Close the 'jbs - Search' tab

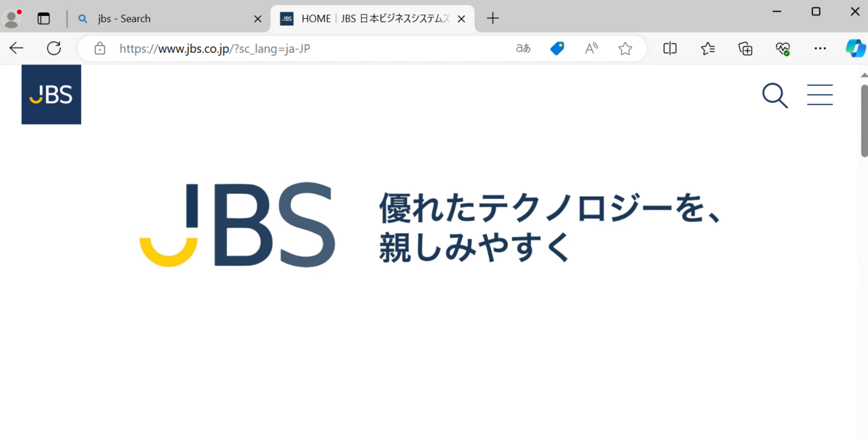coord(258,19)
